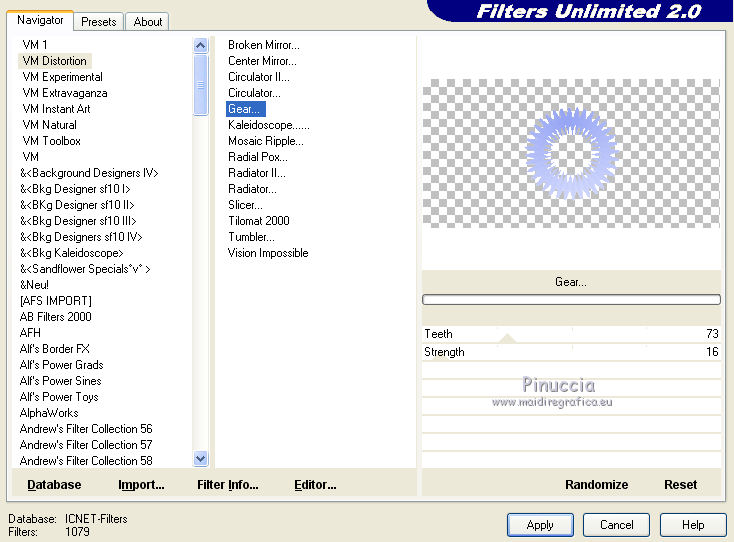Choose the Circulator filter

pos(254,93)
